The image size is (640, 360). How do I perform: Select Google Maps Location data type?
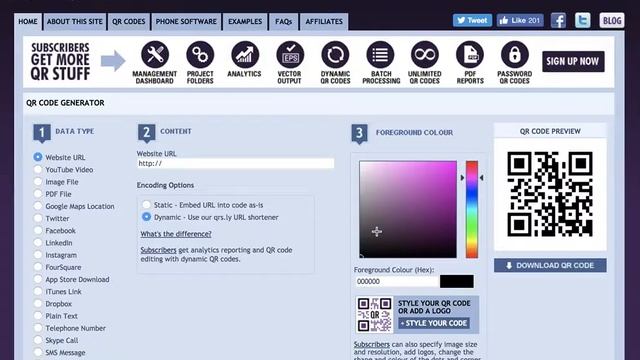[x=38, y=206]
